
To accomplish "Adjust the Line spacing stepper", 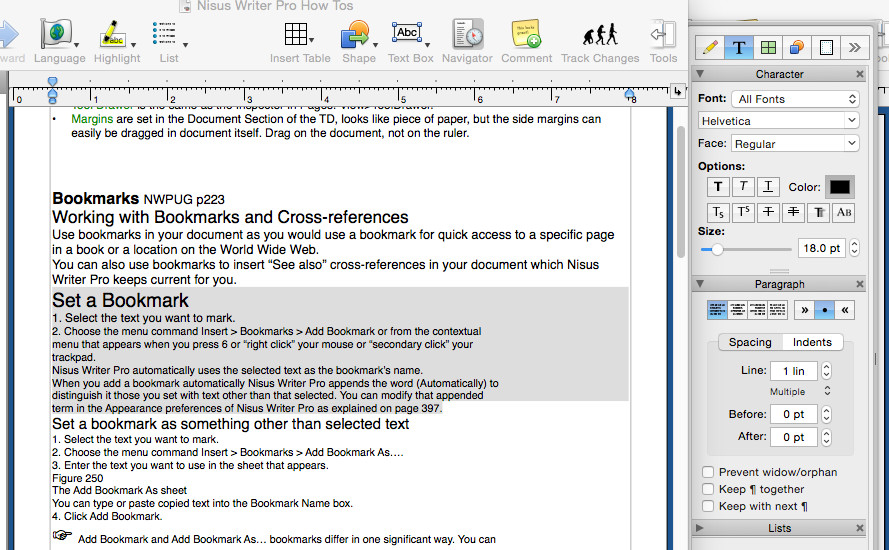I will (826, 371).
